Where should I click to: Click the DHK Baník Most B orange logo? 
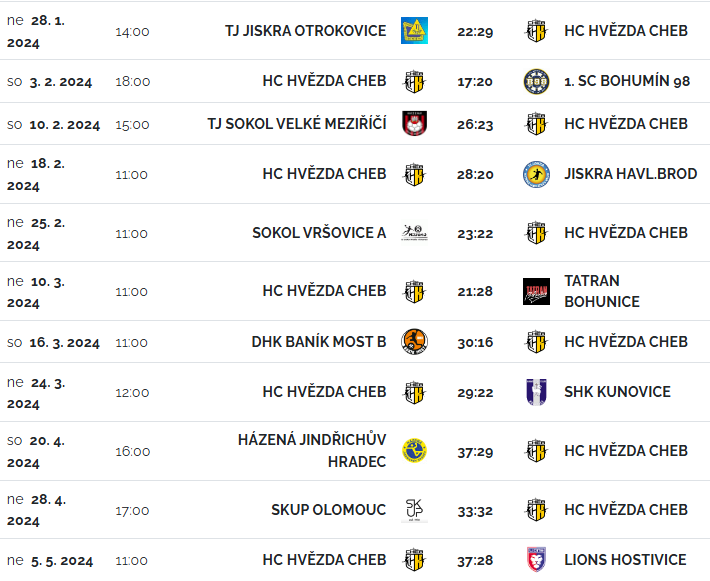point(414,341)
